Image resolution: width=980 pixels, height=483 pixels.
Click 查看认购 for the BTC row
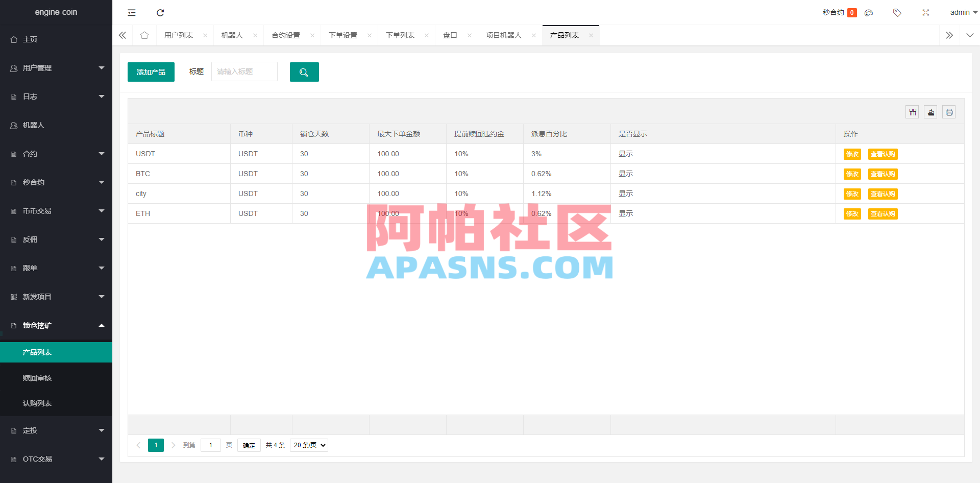883,174
